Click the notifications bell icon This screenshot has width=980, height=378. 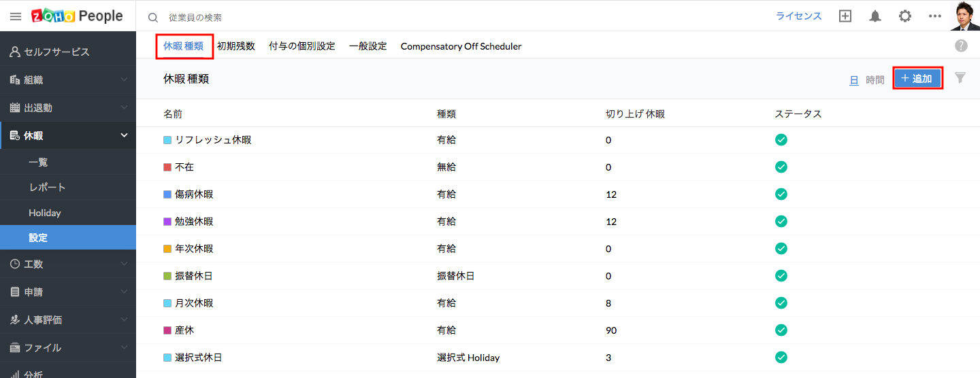pos(875,16)
